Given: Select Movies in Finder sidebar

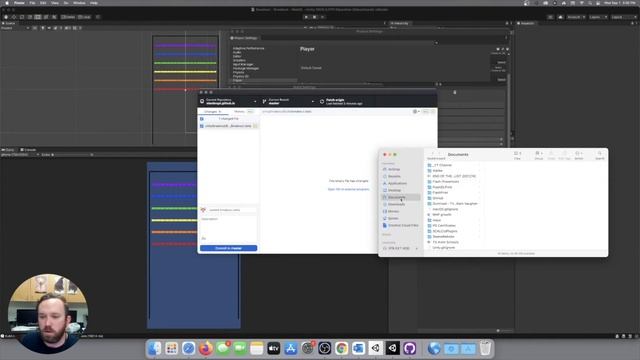Looking at the screenshot, I should pyautogui.click(x=393, y=211).
